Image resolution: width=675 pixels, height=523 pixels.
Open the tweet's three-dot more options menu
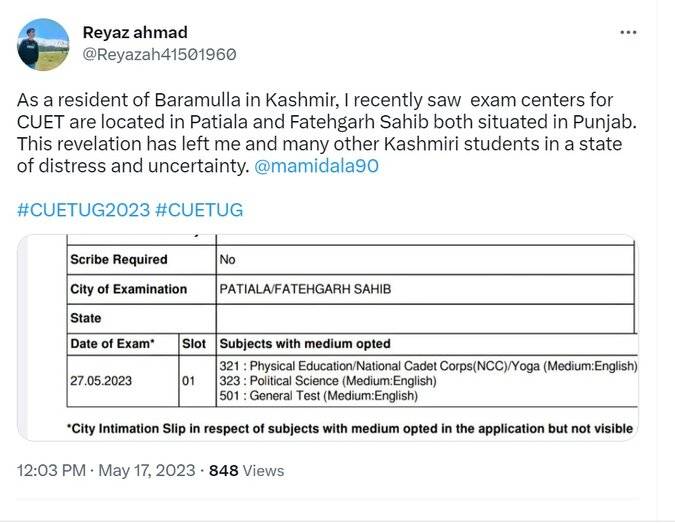[x=628, y=32]
